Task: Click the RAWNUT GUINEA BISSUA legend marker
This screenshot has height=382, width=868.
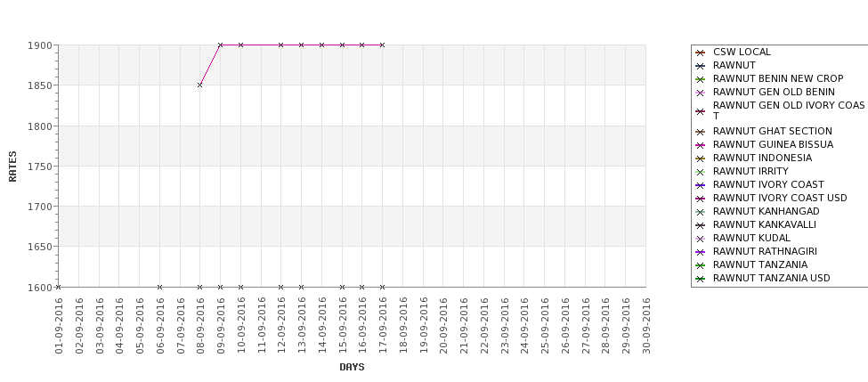Action: click(x=701, y=145)
